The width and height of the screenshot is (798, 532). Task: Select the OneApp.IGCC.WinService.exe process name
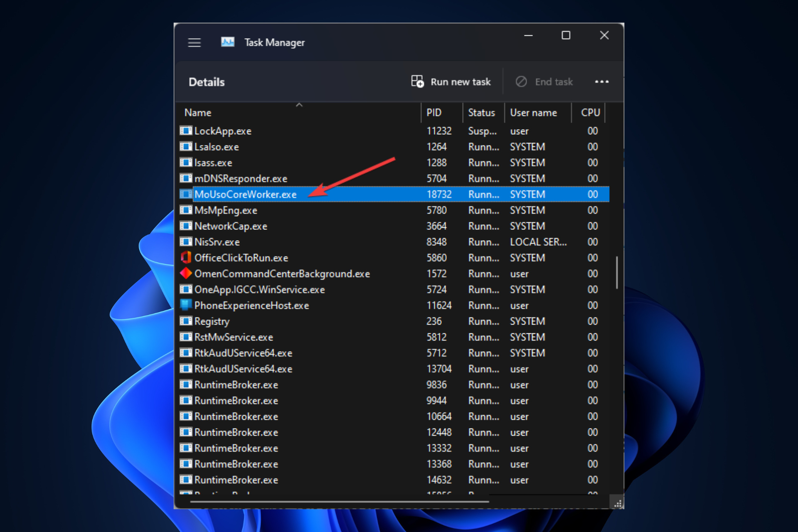[x=259, y=290]
